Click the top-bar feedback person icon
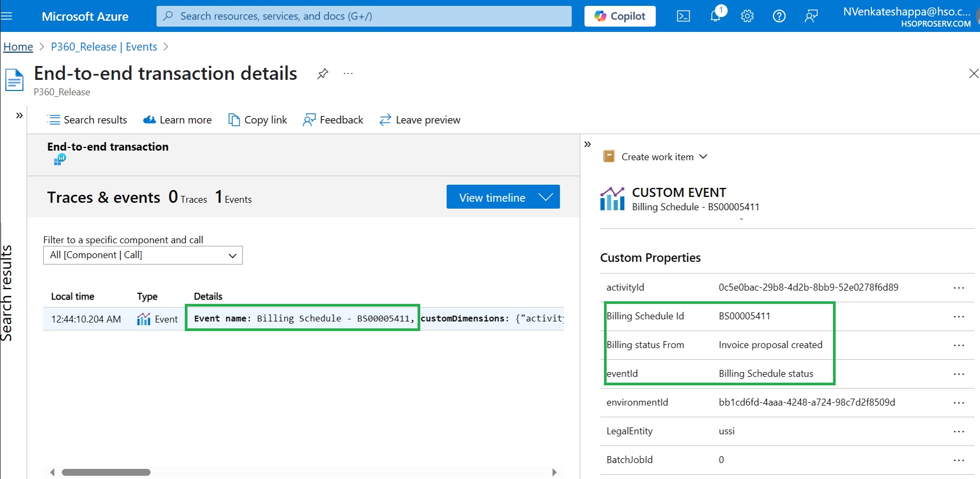The height and width of the screenshot is (479, 980). pos(811,16)
